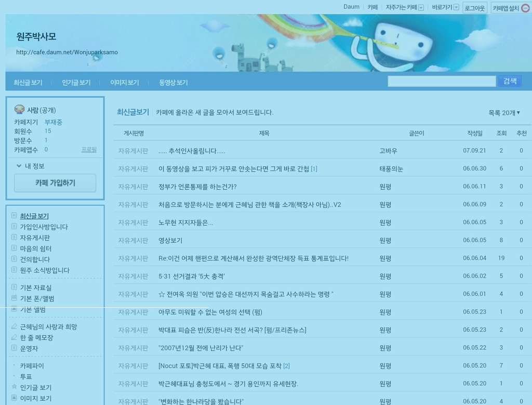532x405 pixels.
Task: Switch to 최신글 보기 in top navigation bar
Action: pyautogui.click(x=28, y=83)
